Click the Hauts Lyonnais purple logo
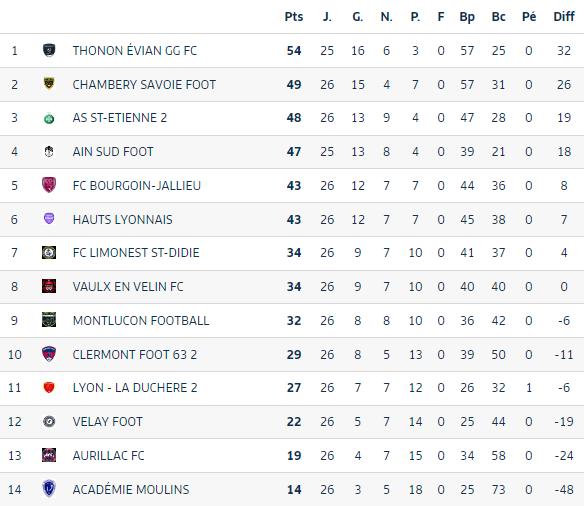 [49, 219]
